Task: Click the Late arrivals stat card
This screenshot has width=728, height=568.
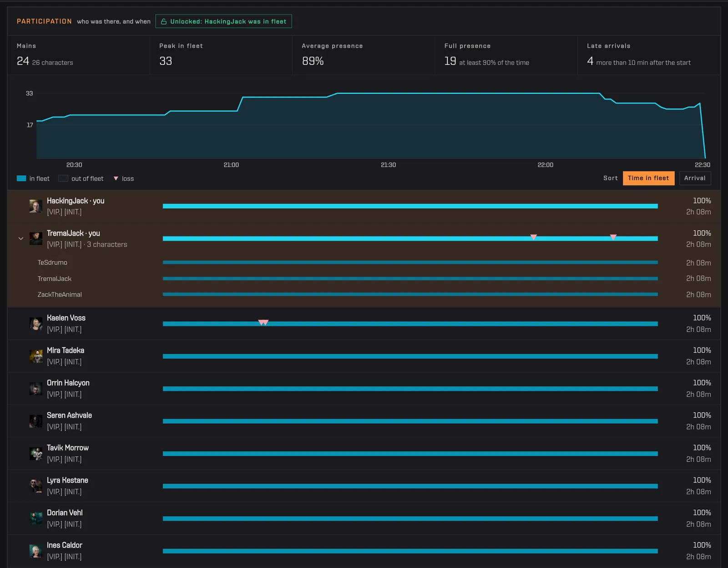Action: point(649,55)
